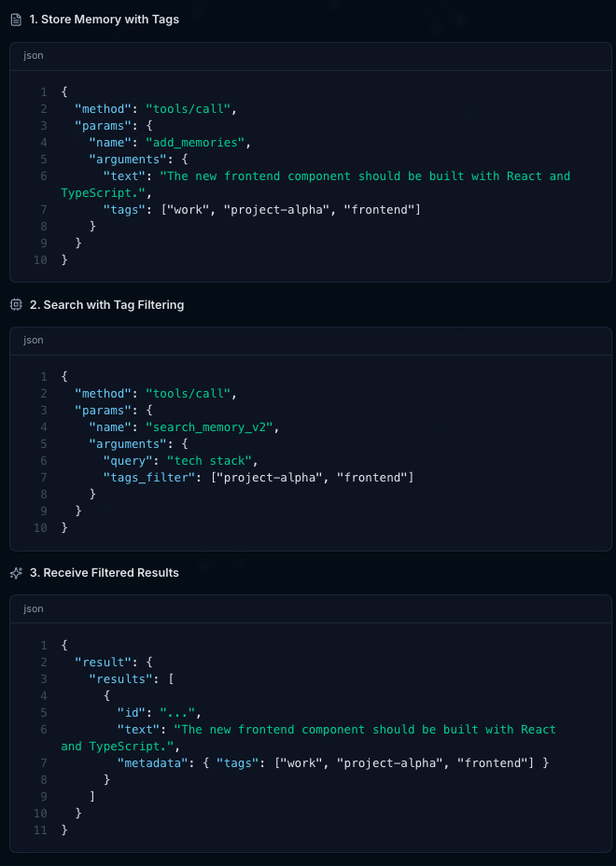The height and width of the screenshot is (866, 616).
Task: Click the json label of the first code block
Action: [x=34, y=55]
